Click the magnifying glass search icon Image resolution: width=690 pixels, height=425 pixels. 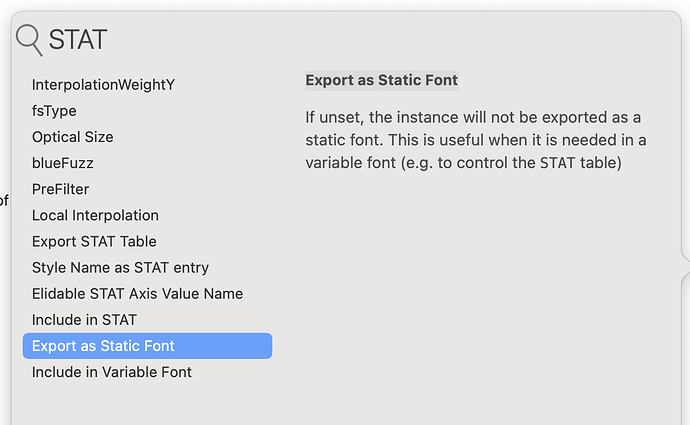click(x=29, y=40)
